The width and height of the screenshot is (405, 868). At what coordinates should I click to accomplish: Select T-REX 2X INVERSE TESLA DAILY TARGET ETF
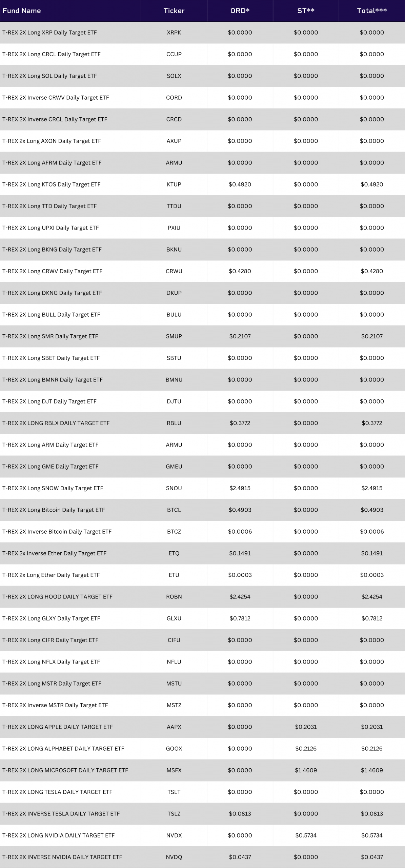tap(61, 814)
